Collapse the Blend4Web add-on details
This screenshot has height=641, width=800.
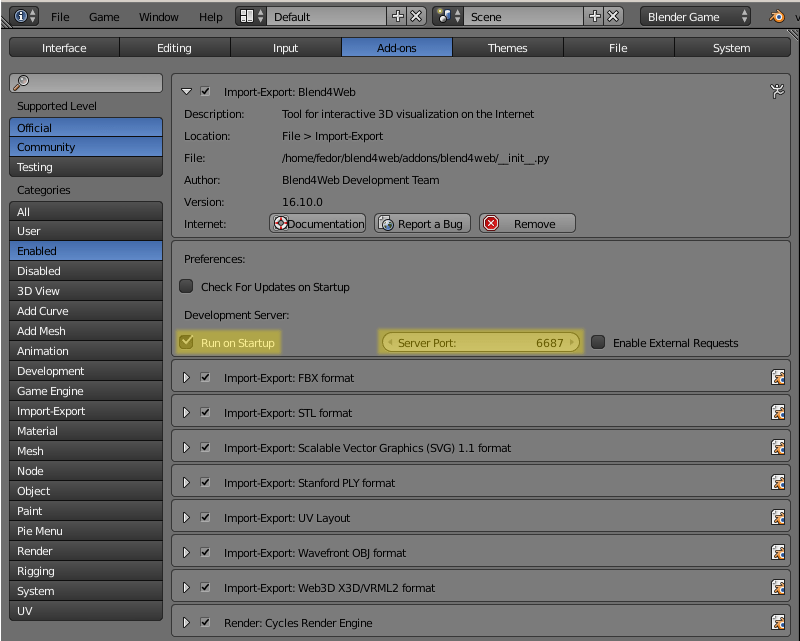click(x=186, y=91)
